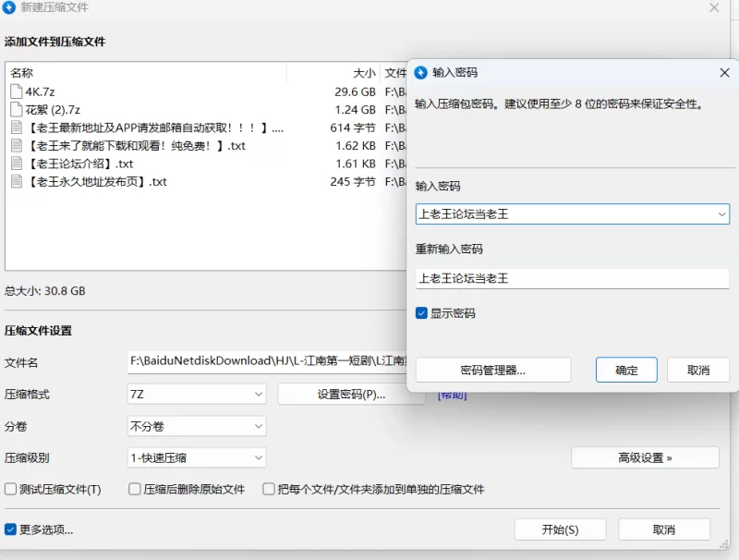The width and height of the screenshot is (739, 560).
Task: Click the 老王来了就能下载和观看 text file icon
Action: pos(17,146)
